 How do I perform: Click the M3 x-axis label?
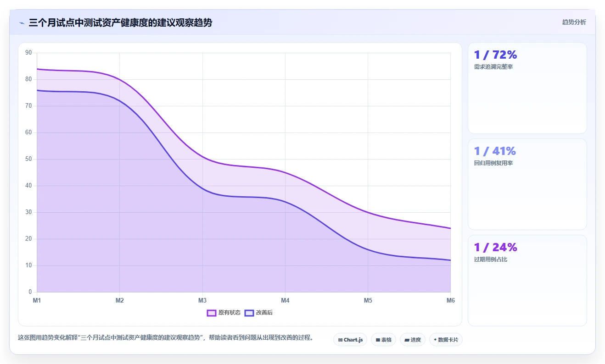pyautogui.click(x=202, y=301)
